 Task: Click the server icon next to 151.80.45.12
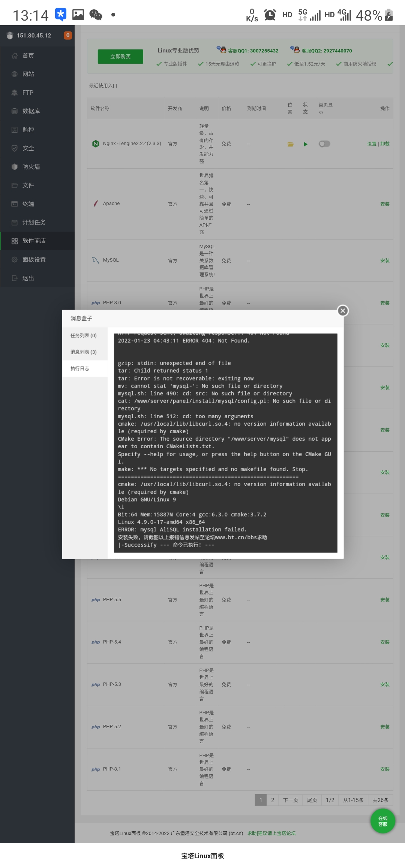click(x=10, y=36)
